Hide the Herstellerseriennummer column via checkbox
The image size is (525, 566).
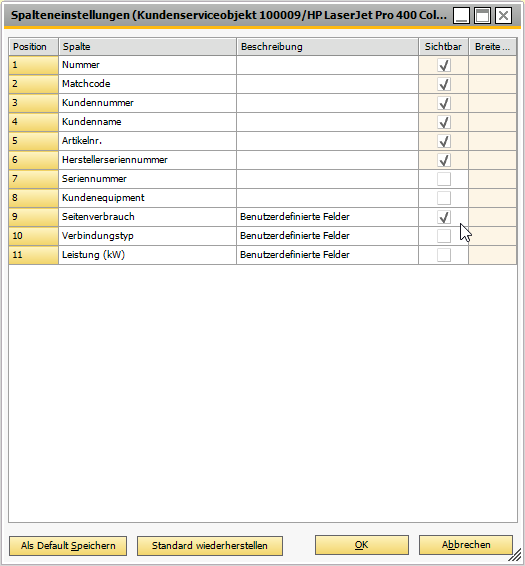pos(444,160)
